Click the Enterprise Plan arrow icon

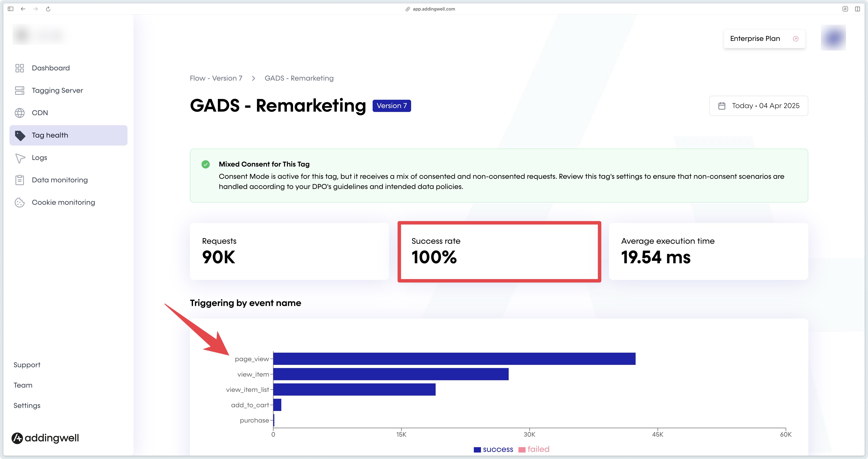796,39
